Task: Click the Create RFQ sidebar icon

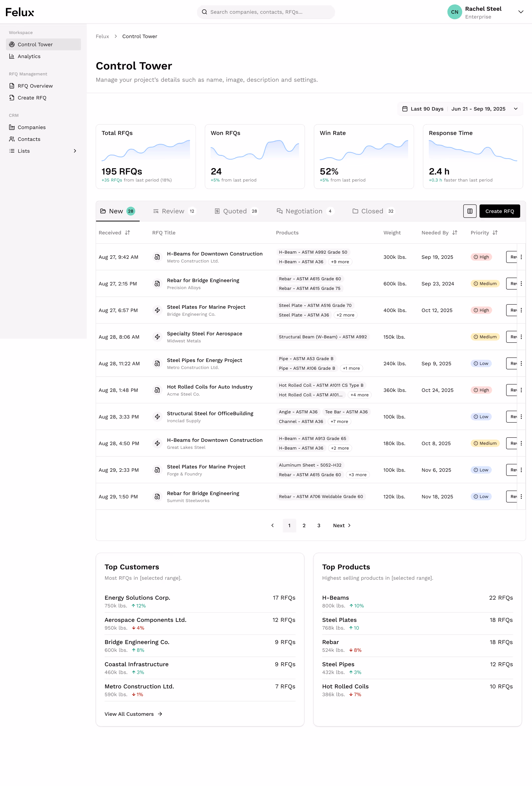Action: pyautogui.click(x=12, y=97)
